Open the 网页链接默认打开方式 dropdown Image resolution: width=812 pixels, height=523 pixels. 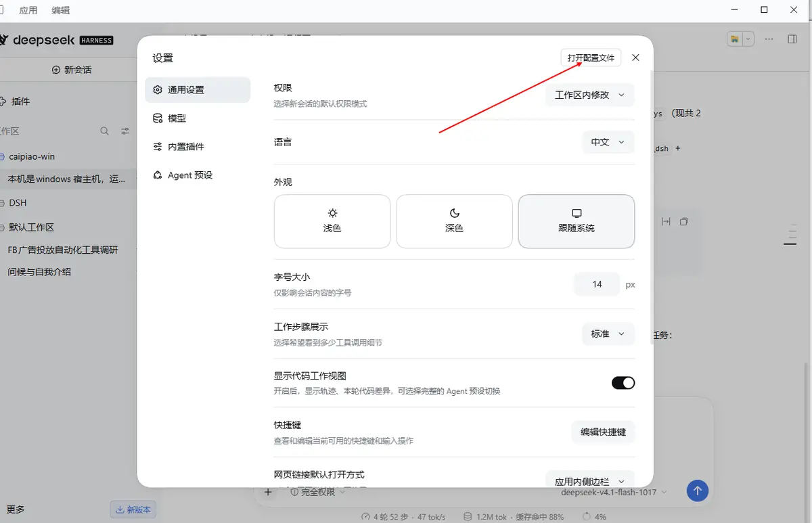tap(590, 480)
